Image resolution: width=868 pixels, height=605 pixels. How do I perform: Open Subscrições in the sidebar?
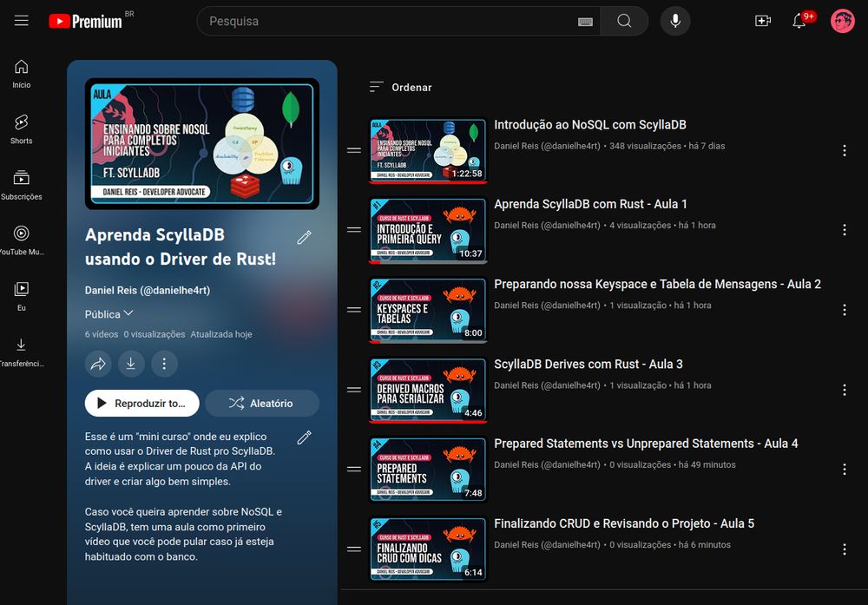click(22, 185)
